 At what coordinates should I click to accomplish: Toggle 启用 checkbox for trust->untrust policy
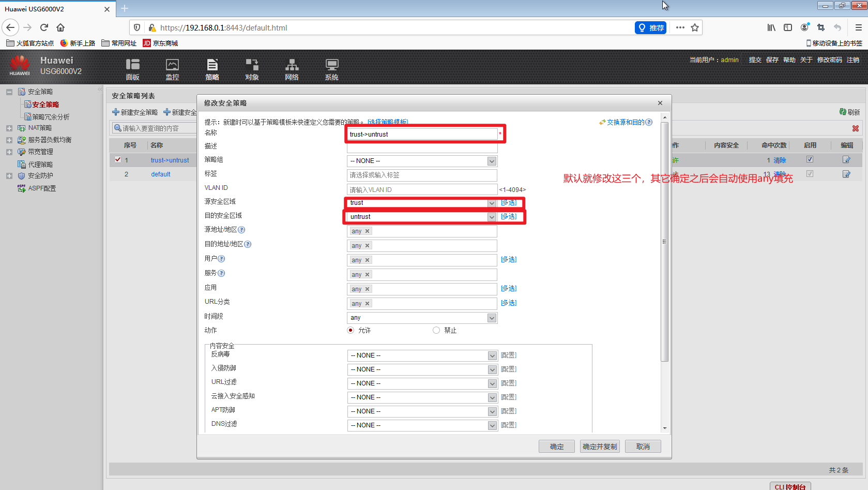[x=810, y=159]
